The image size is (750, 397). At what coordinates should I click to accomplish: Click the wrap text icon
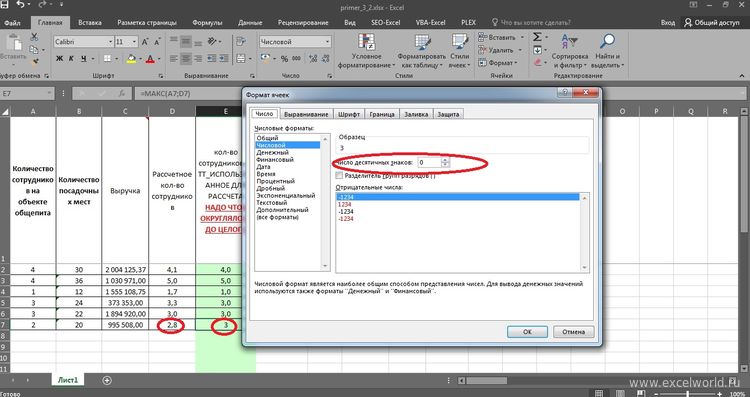tap(241, 42)
